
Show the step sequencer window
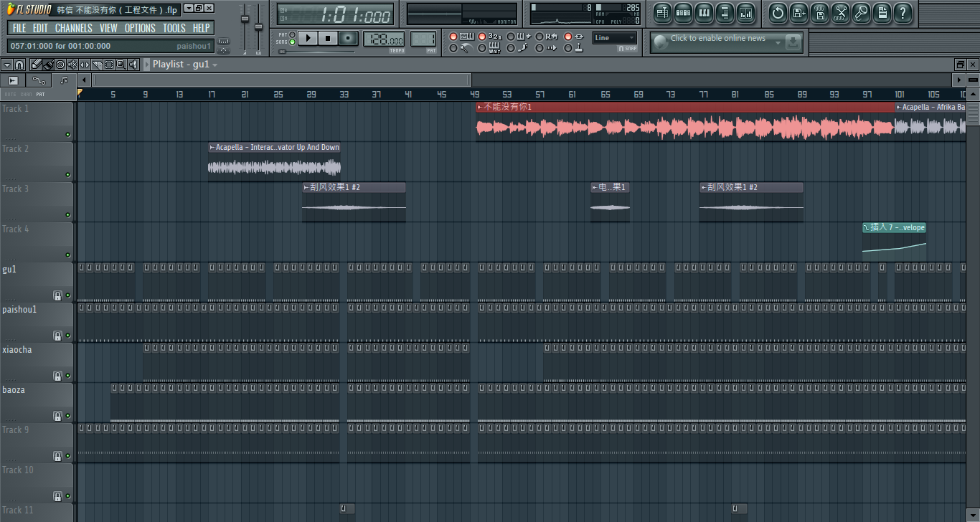[683, 12]
